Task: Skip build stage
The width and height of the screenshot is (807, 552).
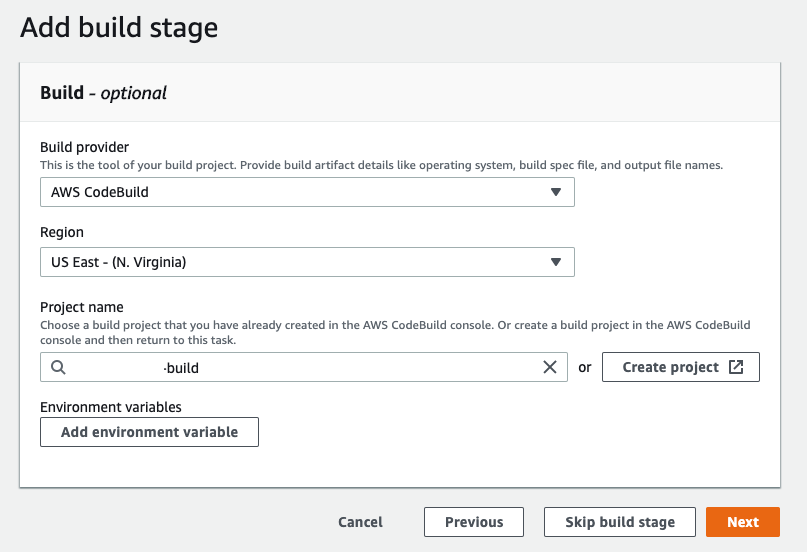Action: tap(619, 522)
